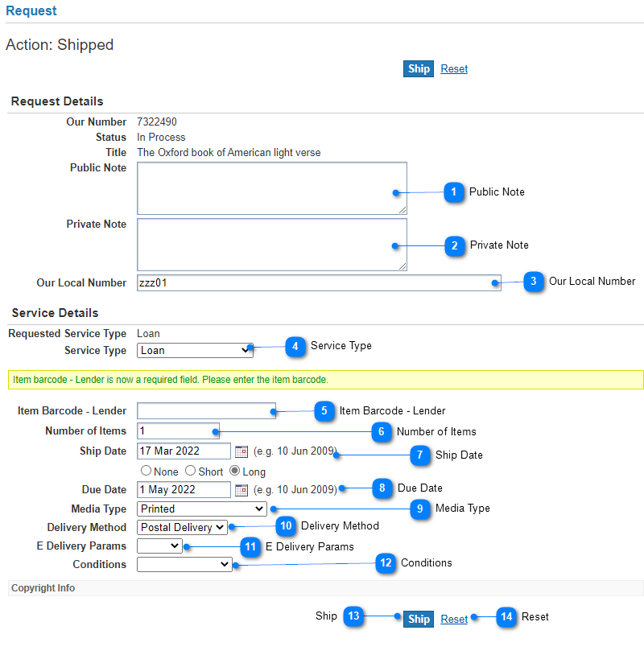644x659 pixels.
Task: Open the Delivery Method dropdown showing Postal Delivery
Action: pyautogui.click(x=182, y=528)
